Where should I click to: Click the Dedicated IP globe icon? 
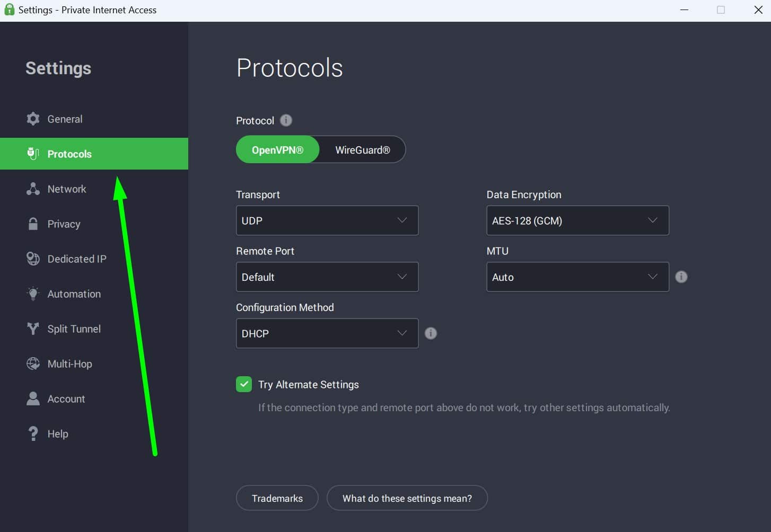[33, 259]
